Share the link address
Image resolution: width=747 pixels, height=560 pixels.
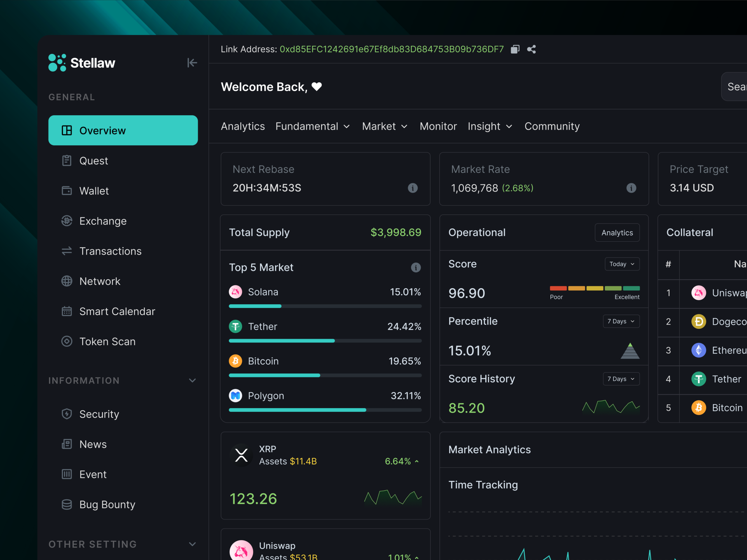[x=531, y=49]
